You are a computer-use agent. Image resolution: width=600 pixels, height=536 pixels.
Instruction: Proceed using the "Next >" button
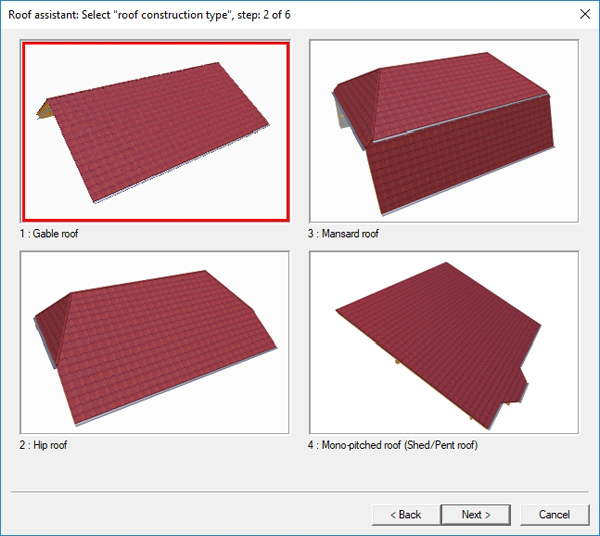(x=476, y=514)
